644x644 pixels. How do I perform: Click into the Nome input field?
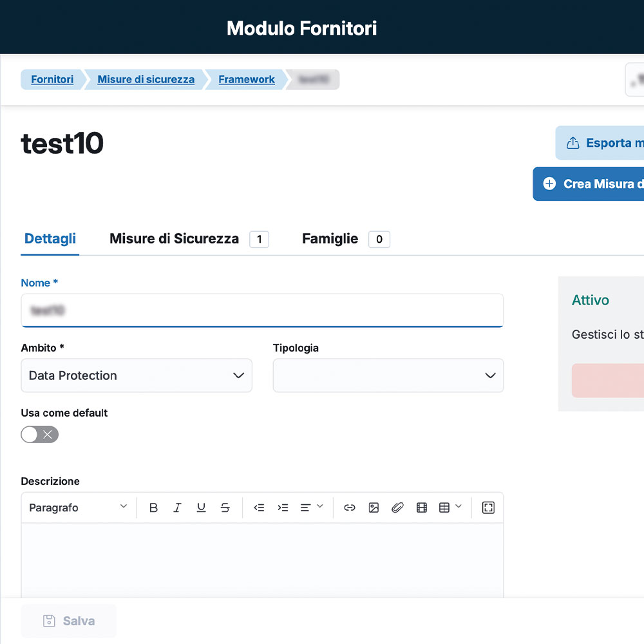click(262, 310)
